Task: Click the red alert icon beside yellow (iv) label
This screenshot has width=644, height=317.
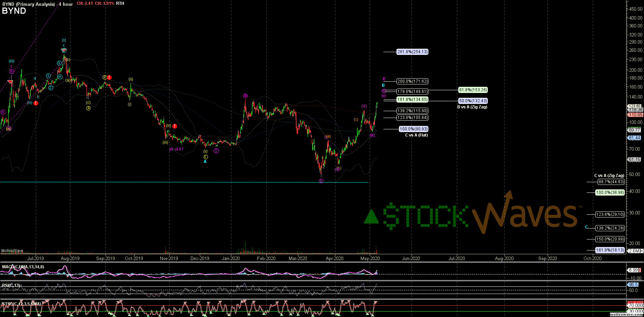Action: tap(175, 126)
